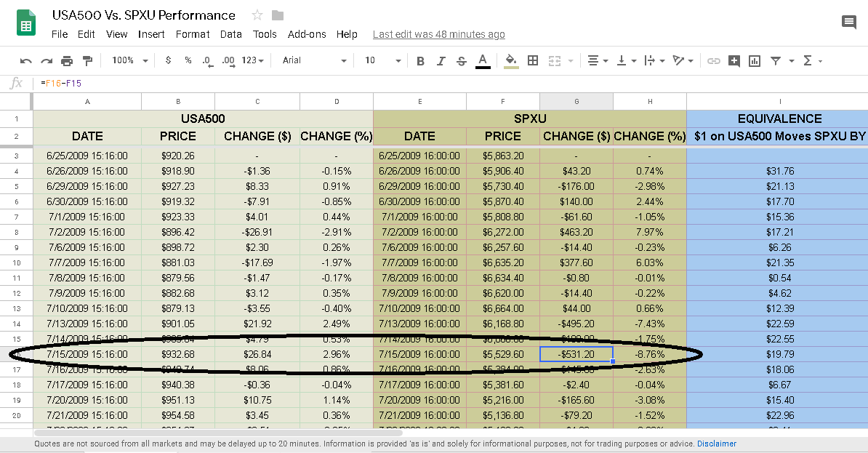Open the File menu

tap(59, 34)
